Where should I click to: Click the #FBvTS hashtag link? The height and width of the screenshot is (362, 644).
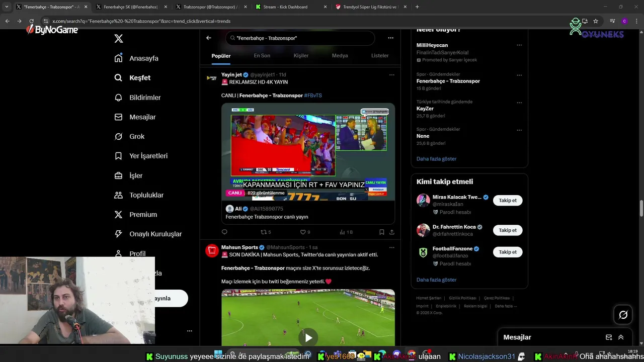[313, 96]
